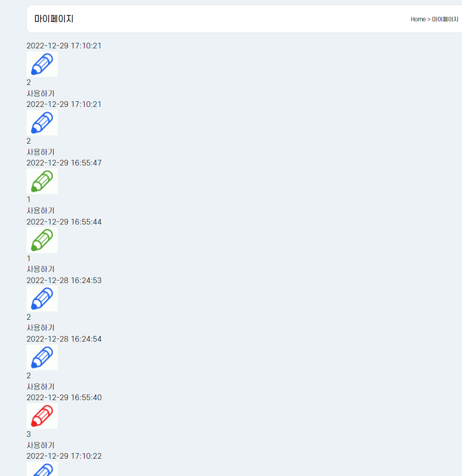
Task: Click 사용하기 under the 16:24:54 blue pencil
Action: pos(40,386)
